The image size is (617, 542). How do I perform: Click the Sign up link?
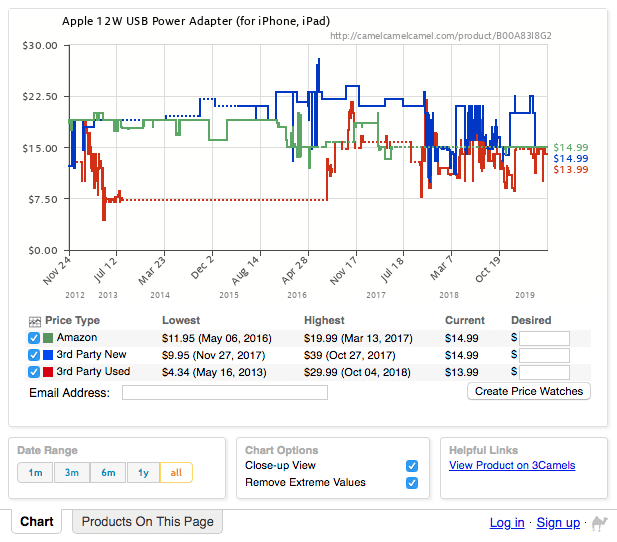(x=558, y=523)
